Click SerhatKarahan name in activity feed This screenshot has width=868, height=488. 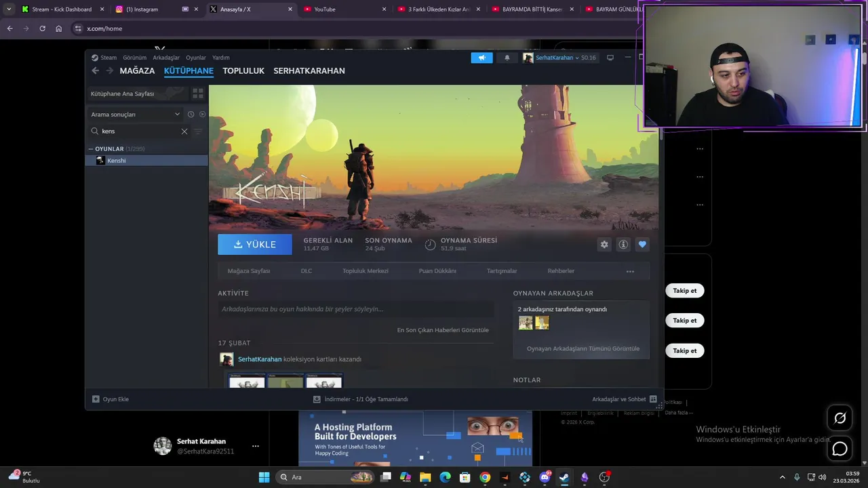point(260,359)
